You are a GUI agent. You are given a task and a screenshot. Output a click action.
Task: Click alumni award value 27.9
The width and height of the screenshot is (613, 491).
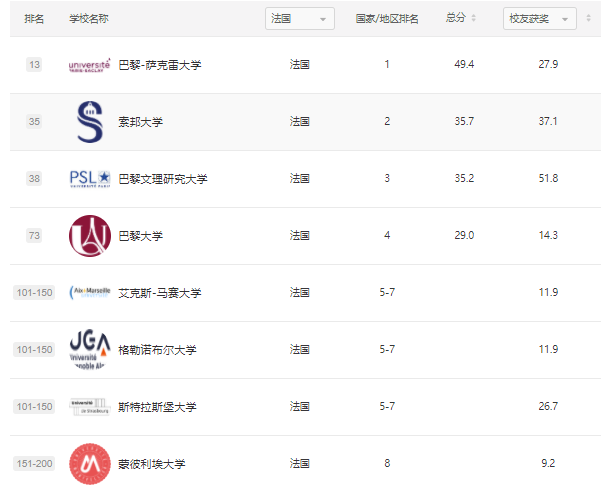(x=548, y=65)
